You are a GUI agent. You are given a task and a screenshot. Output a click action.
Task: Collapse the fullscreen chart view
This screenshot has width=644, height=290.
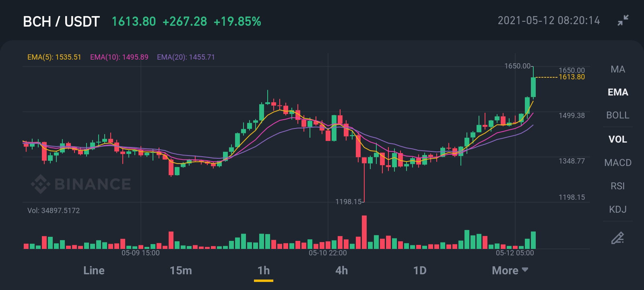pyautogui.click(x=623, y=20)
